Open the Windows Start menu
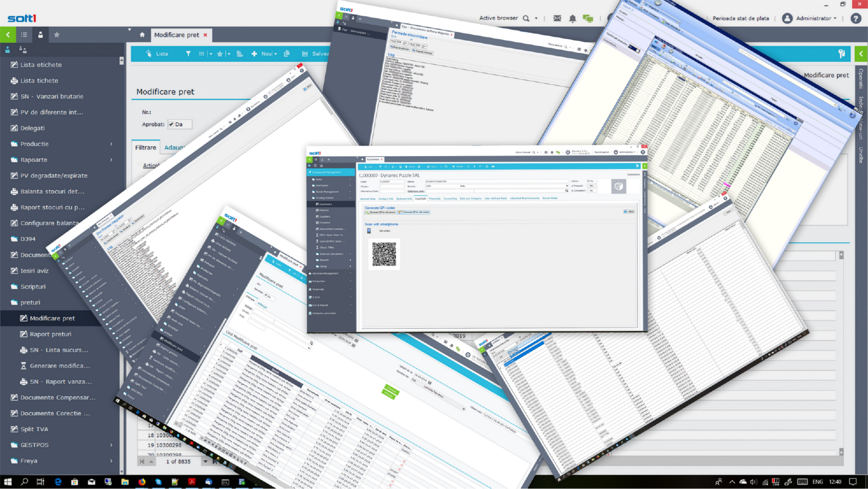 click(x=8, y=482)
